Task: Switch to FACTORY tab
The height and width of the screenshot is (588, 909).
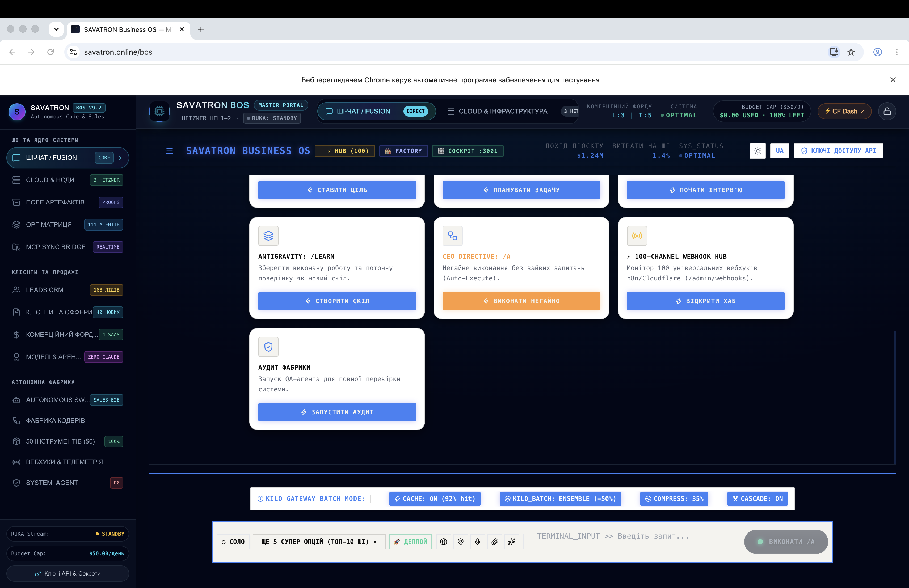Action: [403, 151]
